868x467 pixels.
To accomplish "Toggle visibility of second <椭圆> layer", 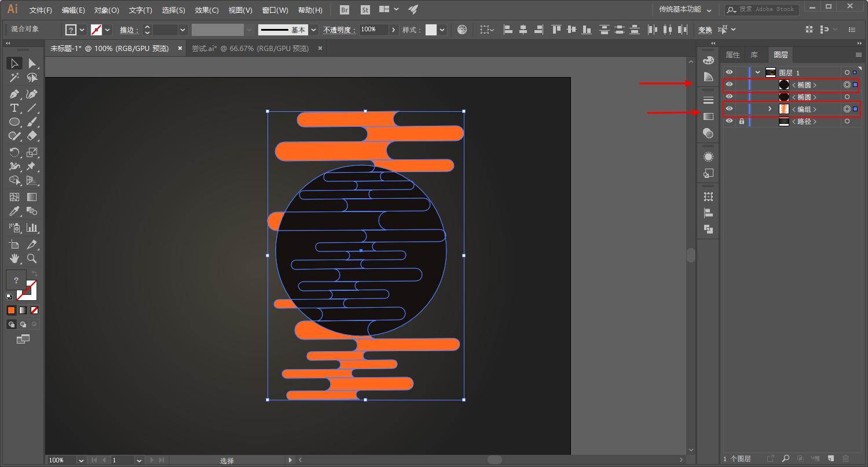I will pos(729,97).
